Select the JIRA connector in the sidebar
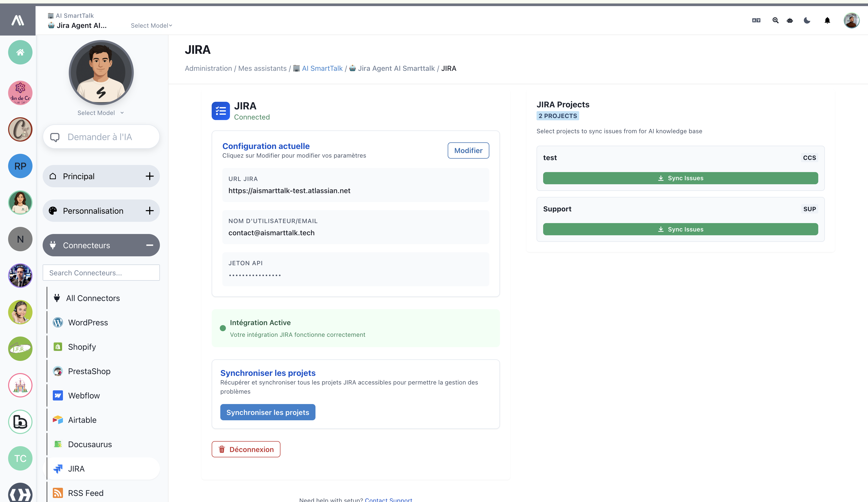Viewport: 868px width, 502px height. [76, 468]
